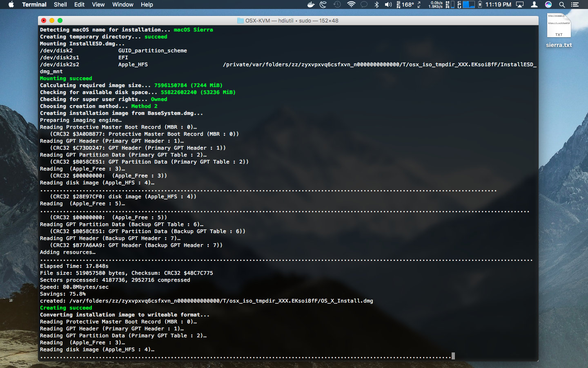This screenshot has width=588, height=368.
Task: Click the sierra.txt file name label
Action: click(559, 45)
